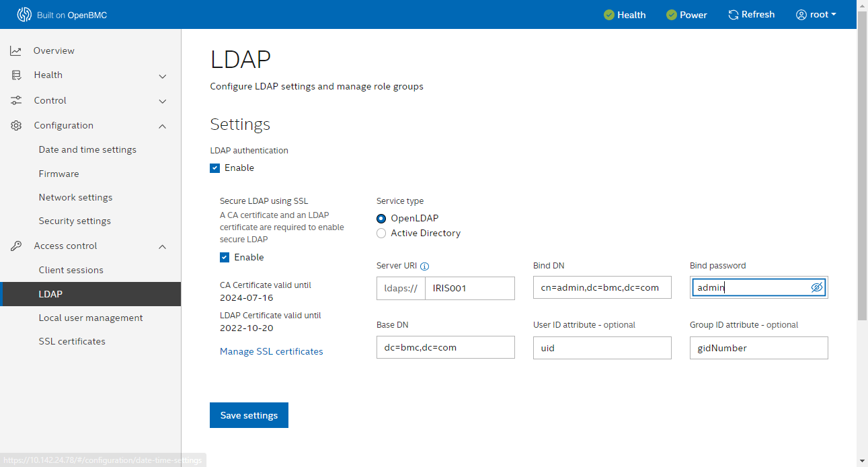Click the Access control text label
The image size is (868, 467).
pyautogui.click(x=66, y=246)
